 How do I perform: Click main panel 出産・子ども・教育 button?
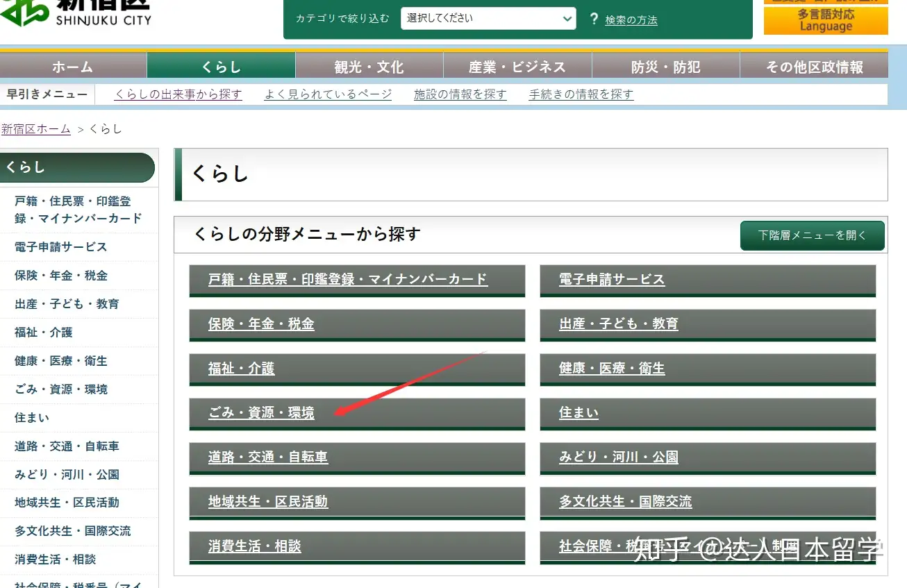(708, 326)
